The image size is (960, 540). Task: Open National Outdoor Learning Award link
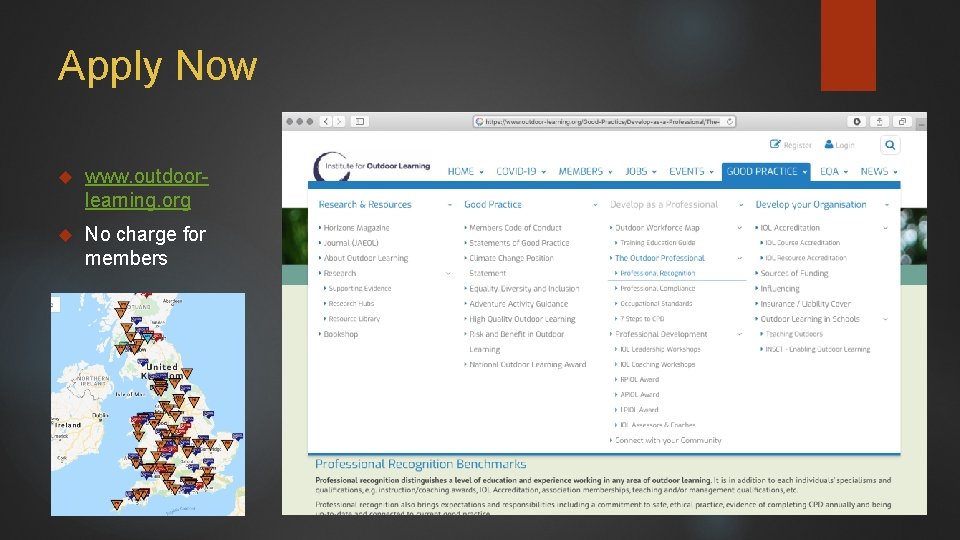pos(528,364)
